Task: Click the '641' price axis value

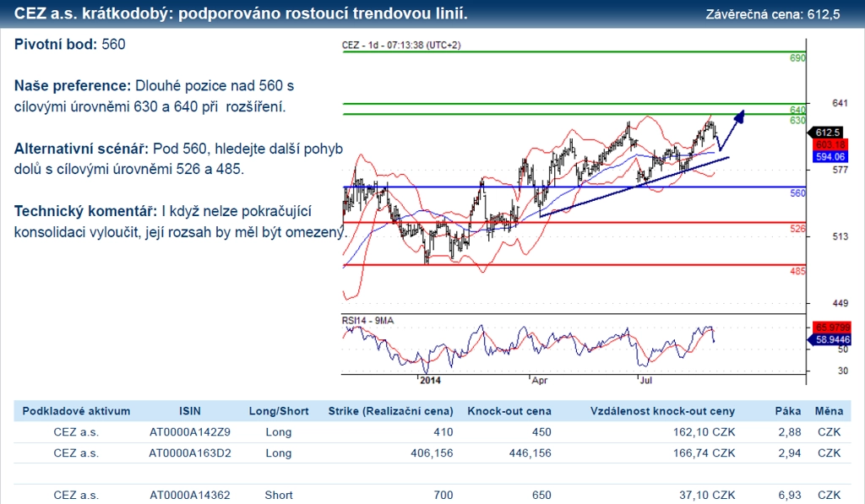Action: [841, 103]
